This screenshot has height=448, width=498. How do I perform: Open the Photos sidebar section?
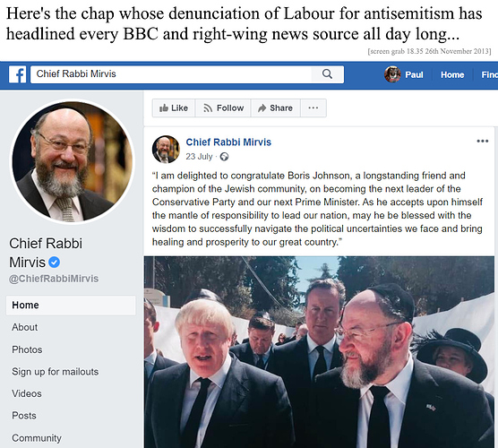(27, 349)
